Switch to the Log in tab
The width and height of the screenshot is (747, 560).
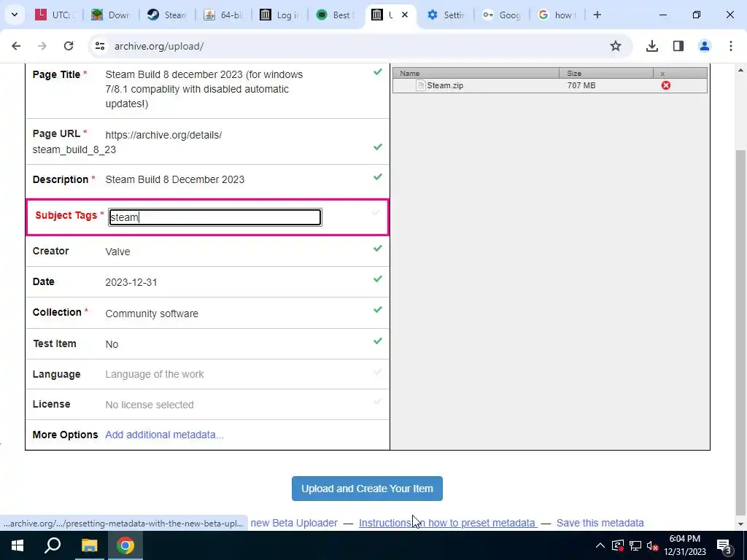pos(279,15)
